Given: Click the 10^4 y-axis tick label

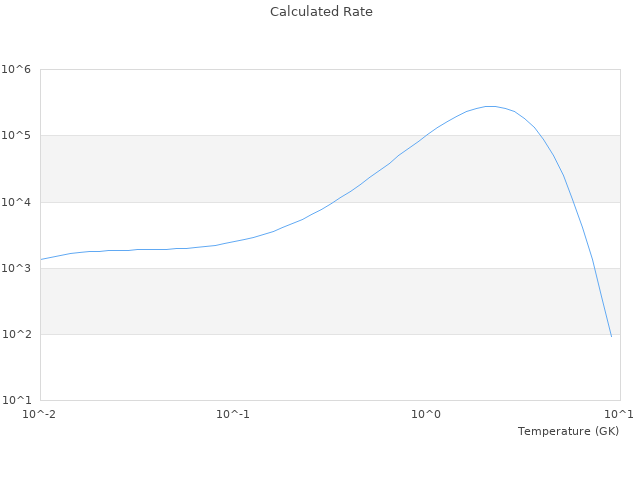Looking at the screenshot, I should [x=17, y=202].
